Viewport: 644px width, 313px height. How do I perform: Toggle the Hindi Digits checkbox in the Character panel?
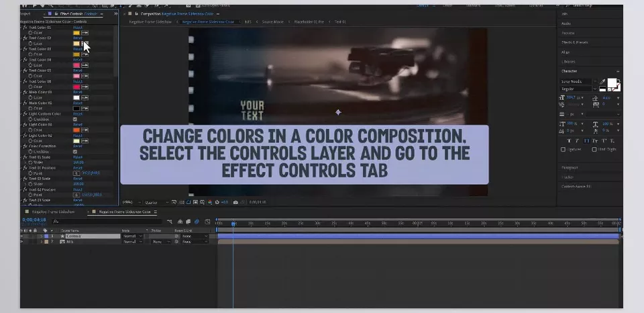point(594,149)
